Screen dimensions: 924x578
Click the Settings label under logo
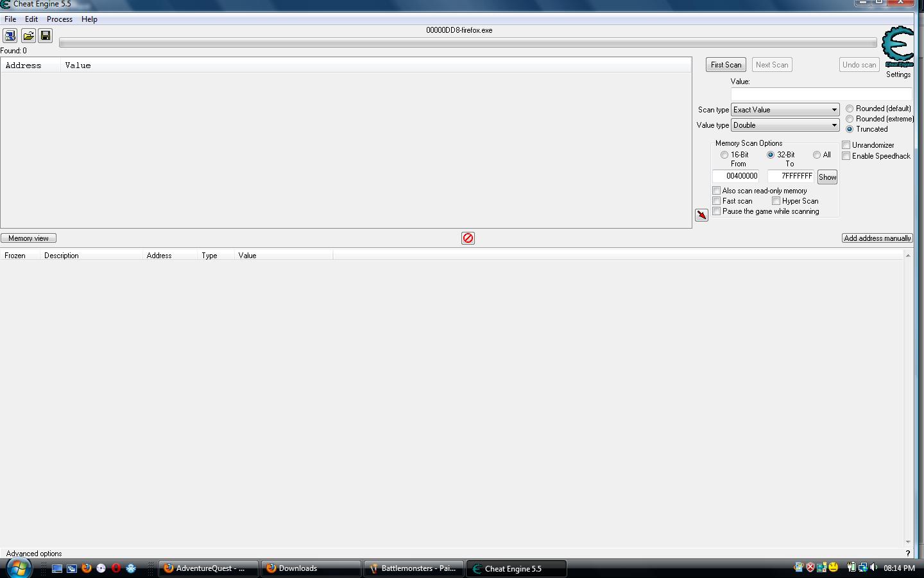click(x=898, y=74)
